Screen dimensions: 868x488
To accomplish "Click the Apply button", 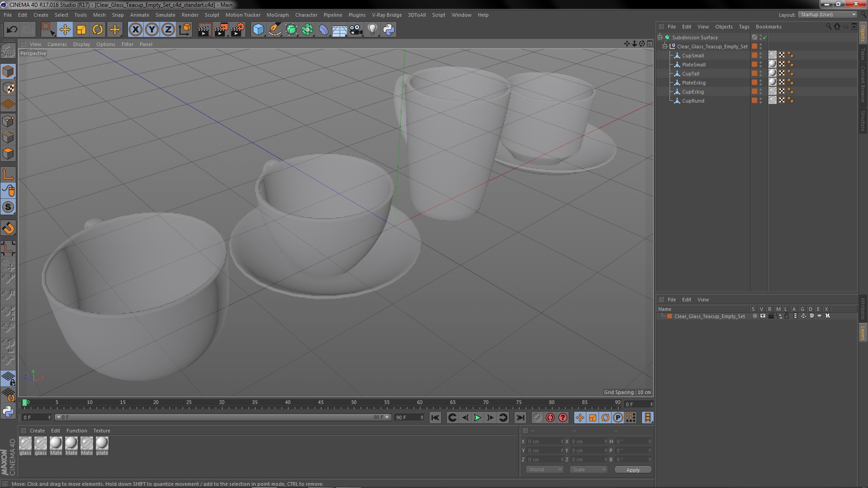I will pyautogui.click(x=632, y=470).
